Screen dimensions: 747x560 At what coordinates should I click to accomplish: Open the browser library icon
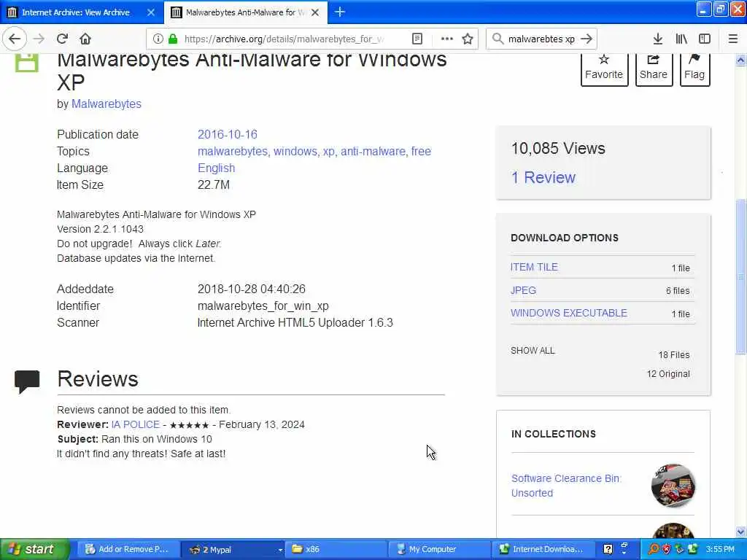(681, 39)
